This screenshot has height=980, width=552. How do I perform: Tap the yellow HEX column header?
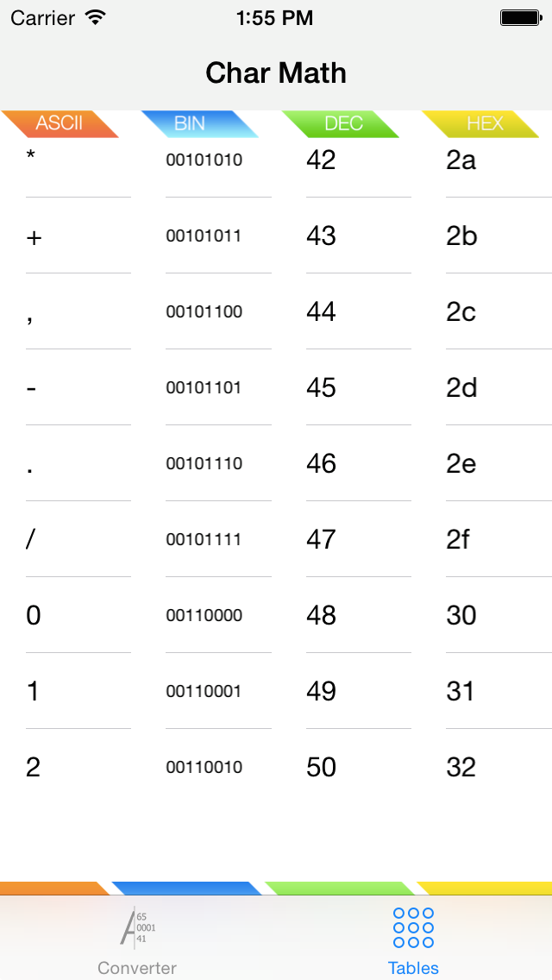[x=480, y=123]
